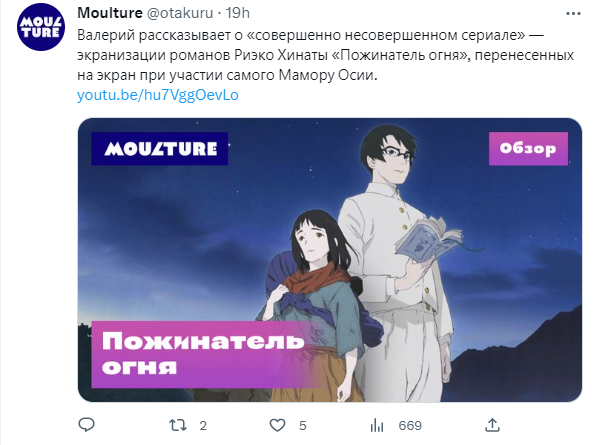Open Moulture display name profile
Screen dimensions: 596x445
110,13
